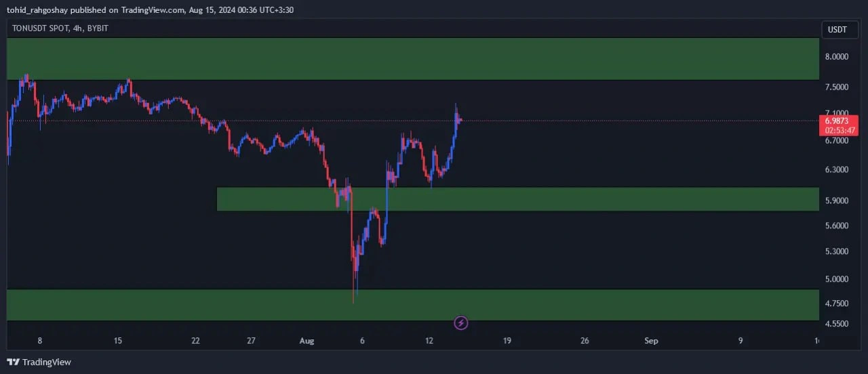Click the TradingView logo icon
This screenshot has width=868, height=374.
pos(14,362)
